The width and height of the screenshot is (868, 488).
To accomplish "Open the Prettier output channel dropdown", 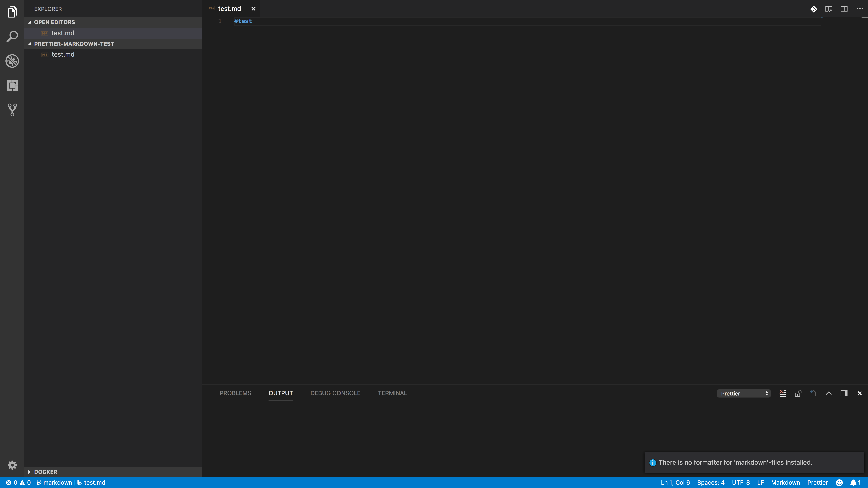I will 744,393.
